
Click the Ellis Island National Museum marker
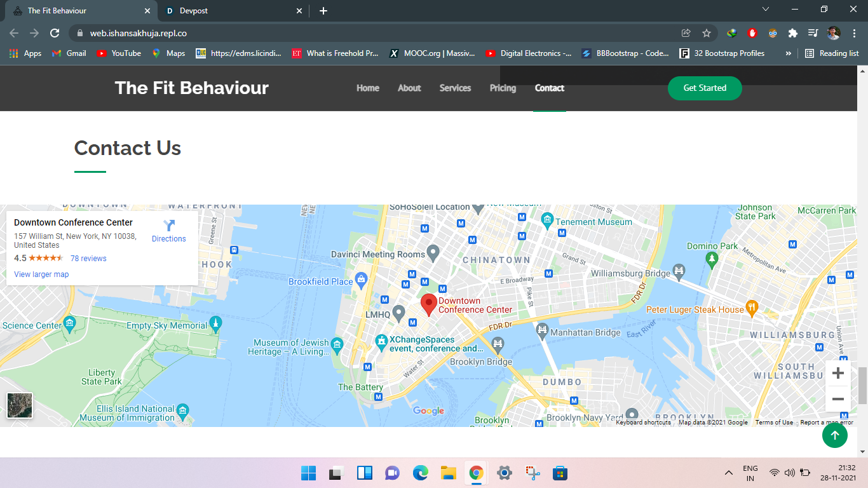click(x=183, y=410)
